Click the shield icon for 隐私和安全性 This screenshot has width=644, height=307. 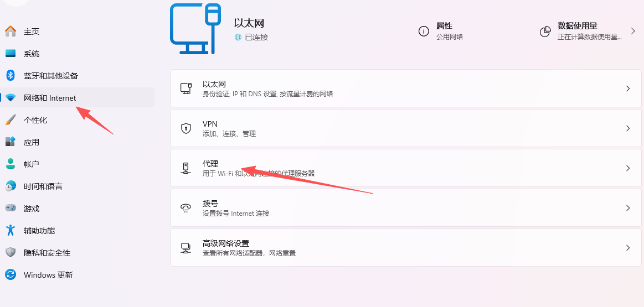pos(11,252)
